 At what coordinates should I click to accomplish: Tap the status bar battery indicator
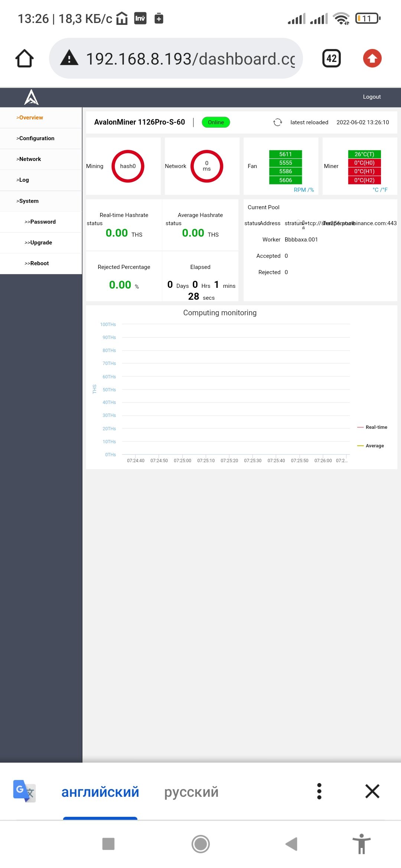(x=368, y=18)
